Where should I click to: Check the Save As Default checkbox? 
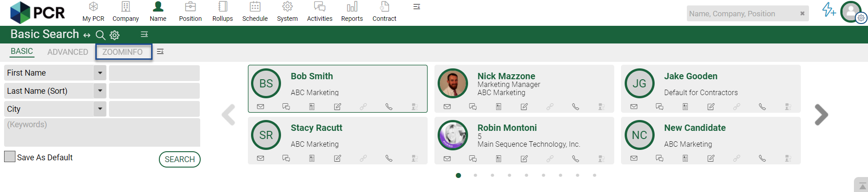(10, 157)
